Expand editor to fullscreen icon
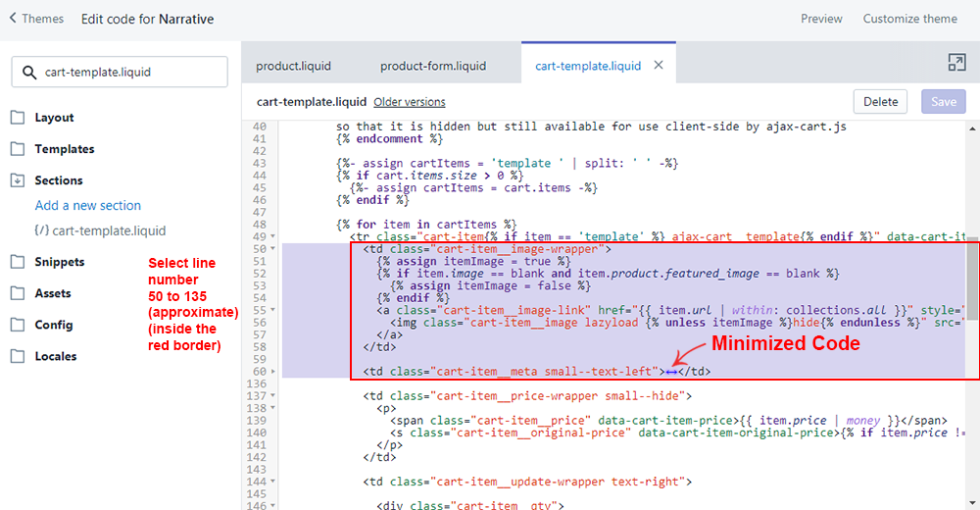The width and height of the screenshot is (980, 510). point(956,63)
